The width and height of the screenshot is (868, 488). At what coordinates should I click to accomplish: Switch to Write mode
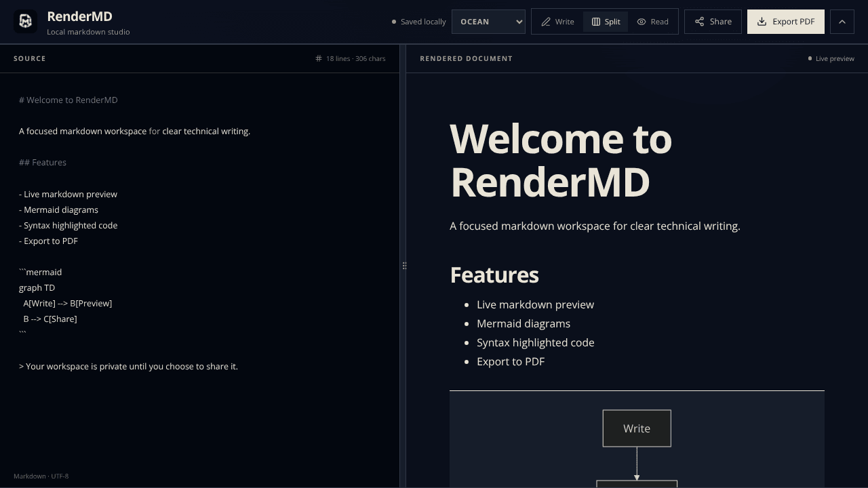pyautogui.click(x=557, y=22)
